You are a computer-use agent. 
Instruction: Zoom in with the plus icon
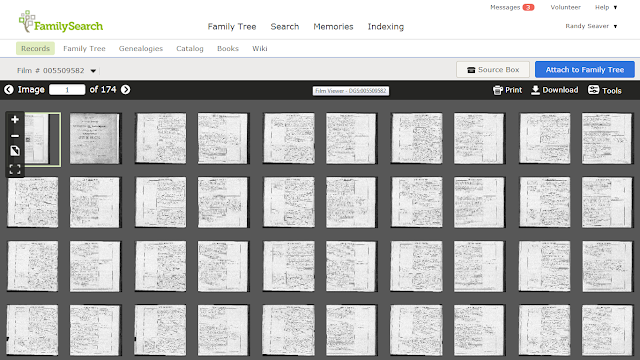tap(15, 120)
